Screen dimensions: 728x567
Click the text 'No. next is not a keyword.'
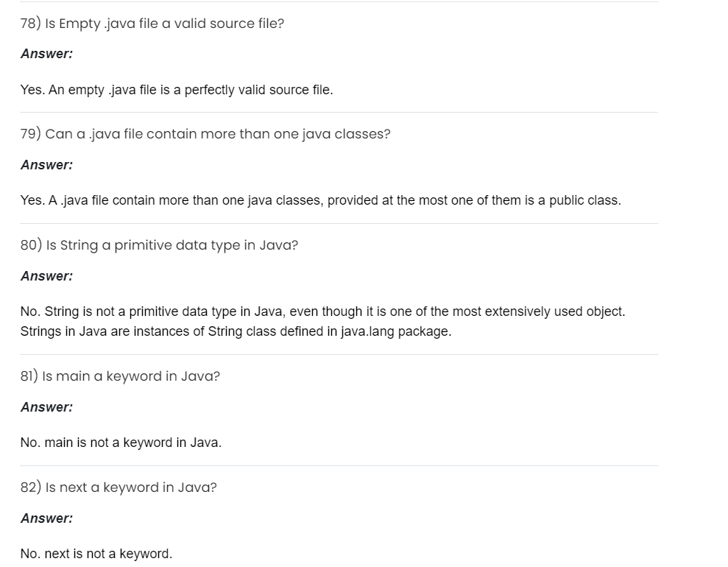96,554
